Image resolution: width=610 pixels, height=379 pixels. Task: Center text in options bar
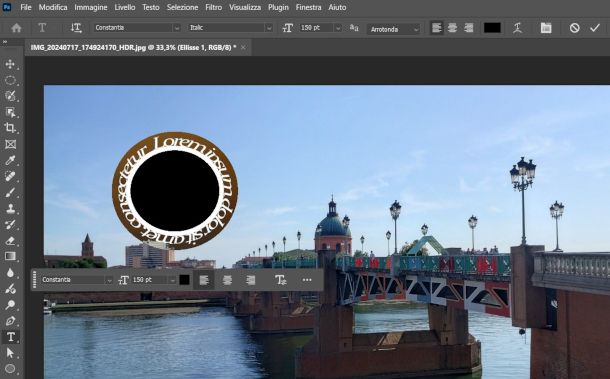pos(452,28)
